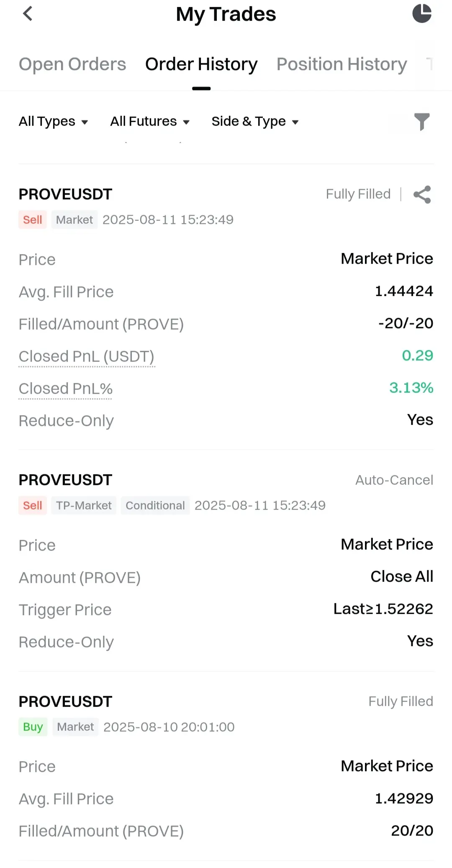This screenshot has height=868, width=452.
Task: Open the All Futures dropdown
Action: point(150,121)
